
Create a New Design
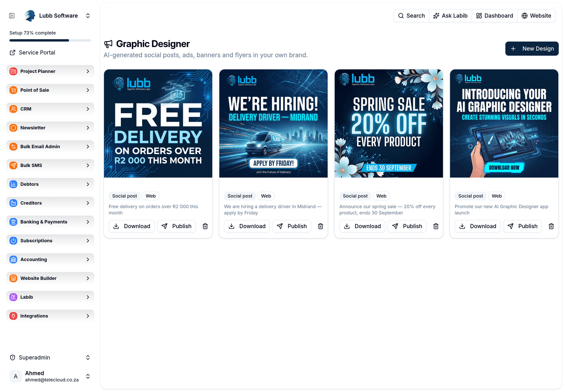click(x=532, y=49)
